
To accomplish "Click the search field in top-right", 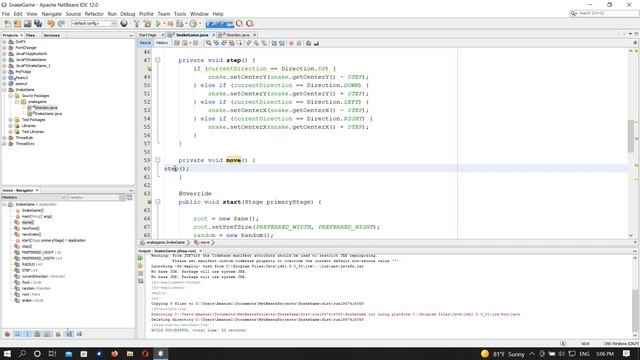I will coord(605,13).
